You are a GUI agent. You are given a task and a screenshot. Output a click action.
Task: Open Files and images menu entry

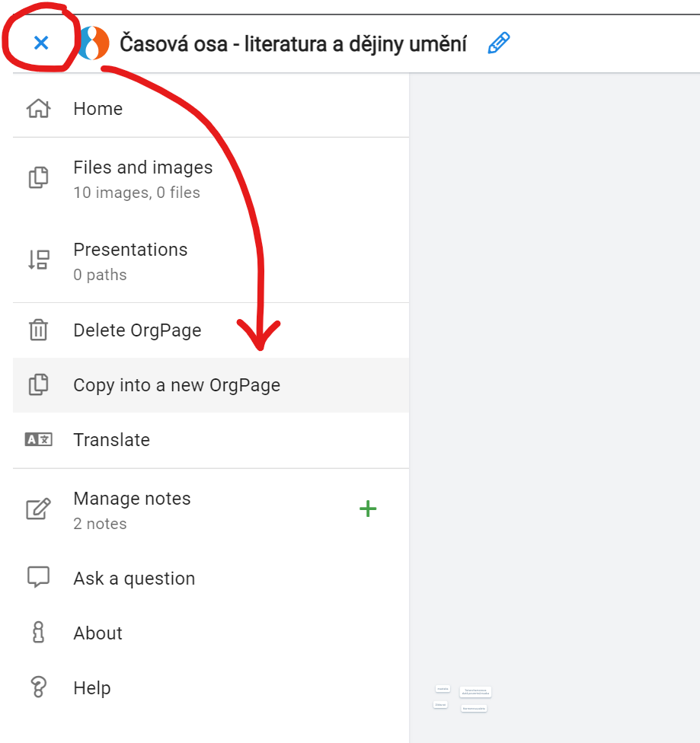pyautogui.click(x=142, y=167)
